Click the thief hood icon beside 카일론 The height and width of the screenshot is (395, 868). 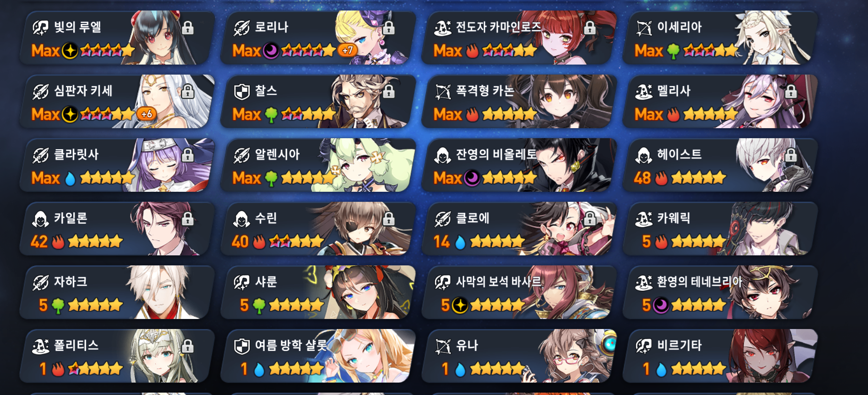[x=41, y=219]
